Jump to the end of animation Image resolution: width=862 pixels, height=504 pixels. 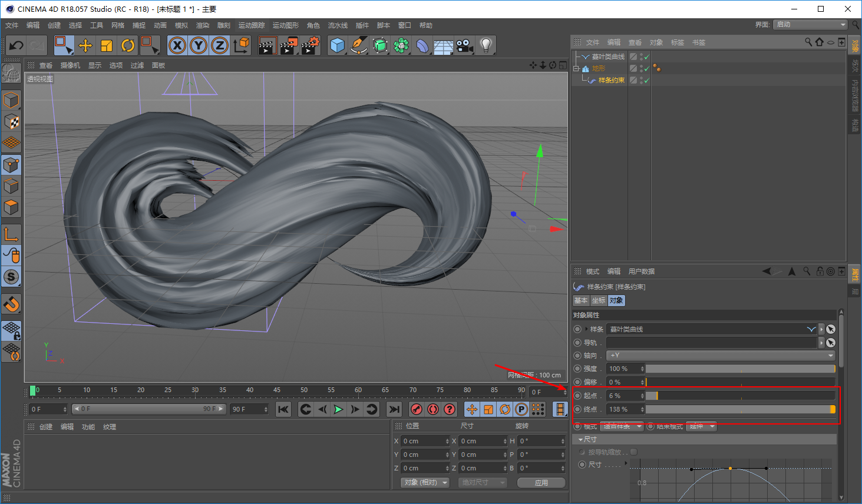tap(394, 409)
